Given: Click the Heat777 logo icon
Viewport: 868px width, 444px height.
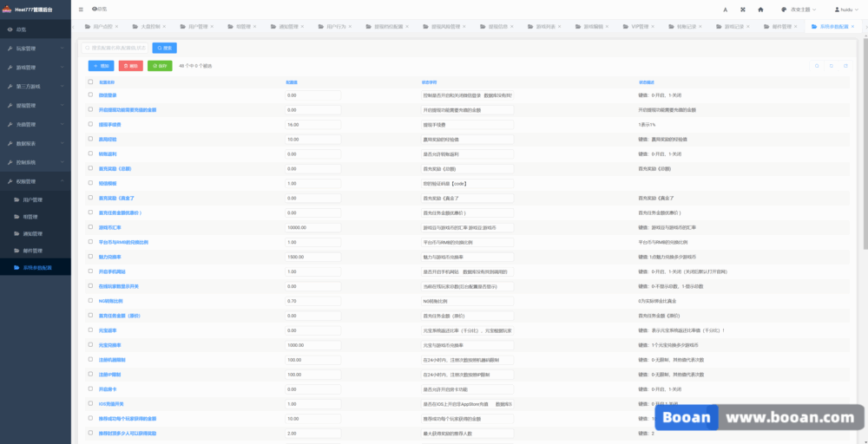Looking at the screenshot, I should click(x=7, y=9).
